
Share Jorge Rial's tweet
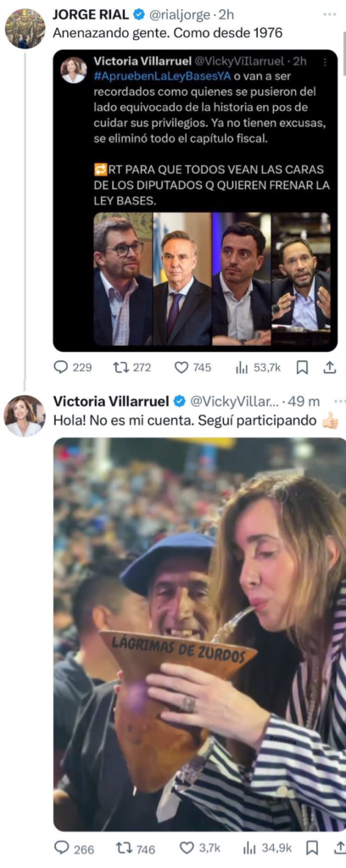tap(329, 367)
